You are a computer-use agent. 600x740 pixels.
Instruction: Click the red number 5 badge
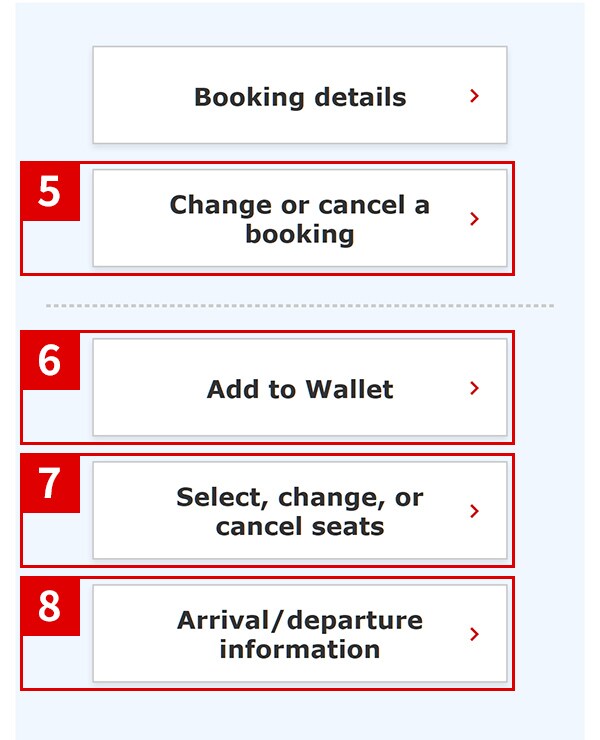click(50, 191)
